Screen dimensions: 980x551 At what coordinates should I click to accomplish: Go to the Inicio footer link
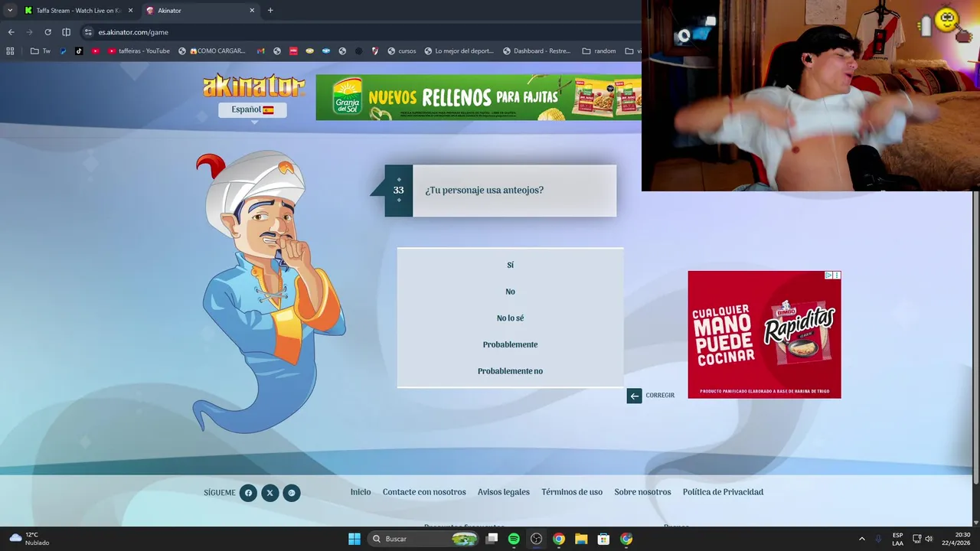point(361,492)
